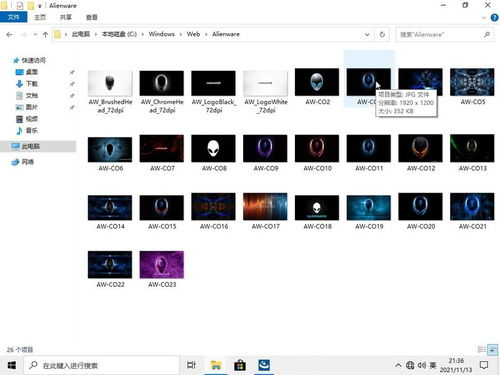Click the search Alienware input box
This screenshot has height=375, width=500.
440,34
